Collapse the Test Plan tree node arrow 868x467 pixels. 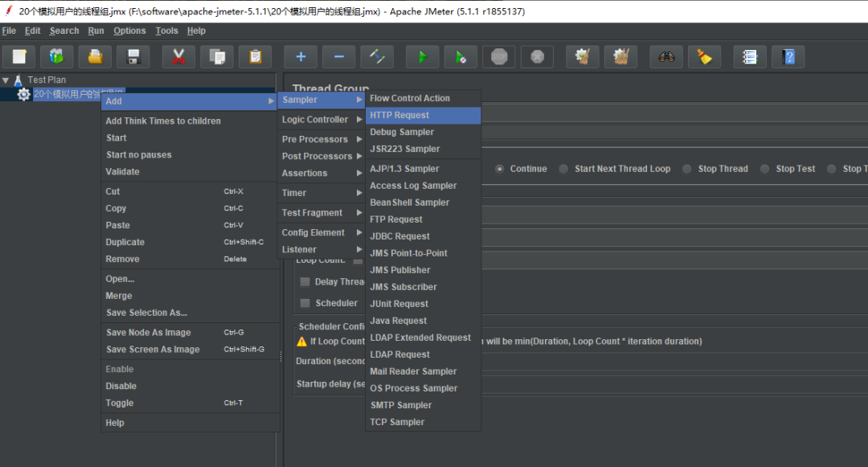click(x=6, y=80)
